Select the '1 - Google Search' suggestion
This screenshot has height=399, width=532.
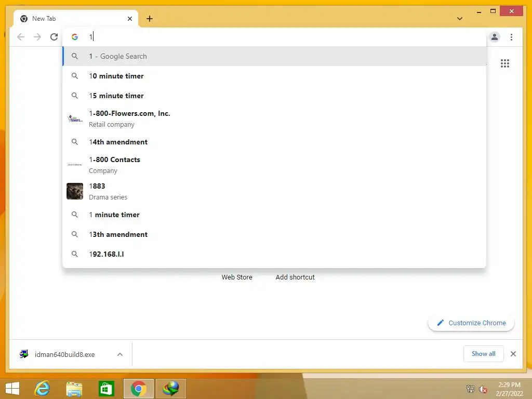pos(274,56)
